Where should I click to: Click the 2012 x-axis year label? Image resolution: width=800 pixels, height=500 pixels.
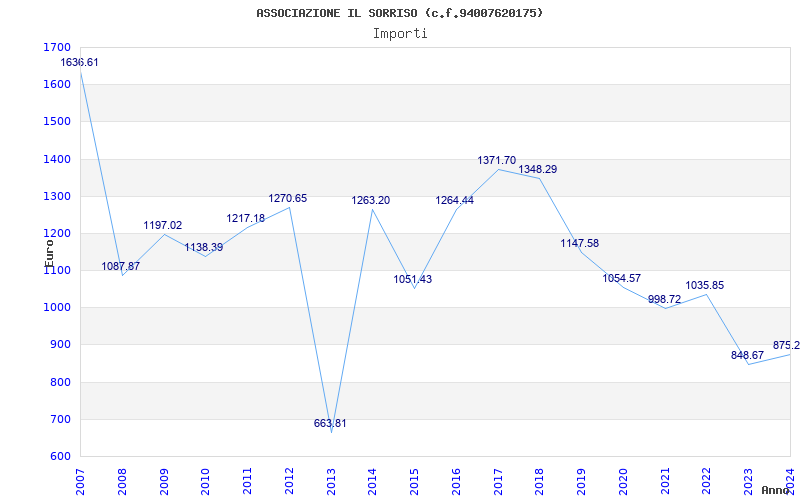[289, 482]
